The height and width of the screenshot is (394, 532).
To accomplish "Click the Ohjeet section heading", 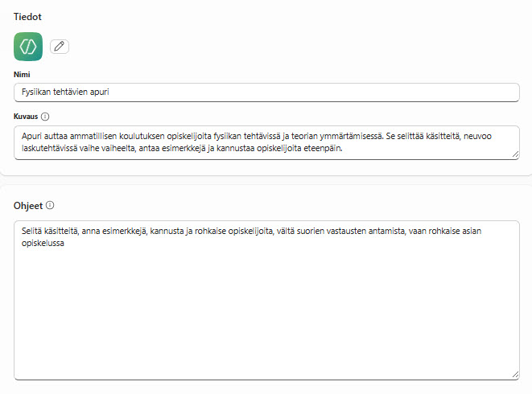I will pyautogui.click(x=28, y=205).
